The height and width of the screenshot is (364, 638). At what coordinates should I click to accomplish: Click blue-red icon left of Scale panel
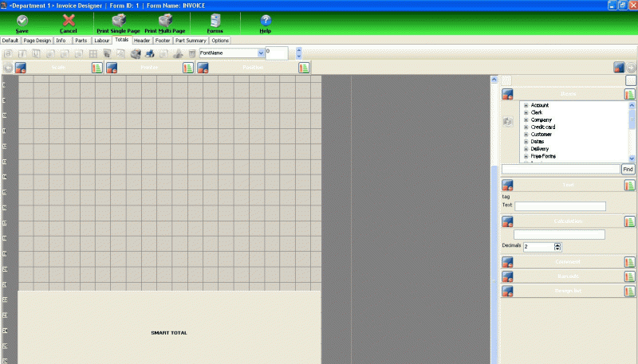pos(21,68)
